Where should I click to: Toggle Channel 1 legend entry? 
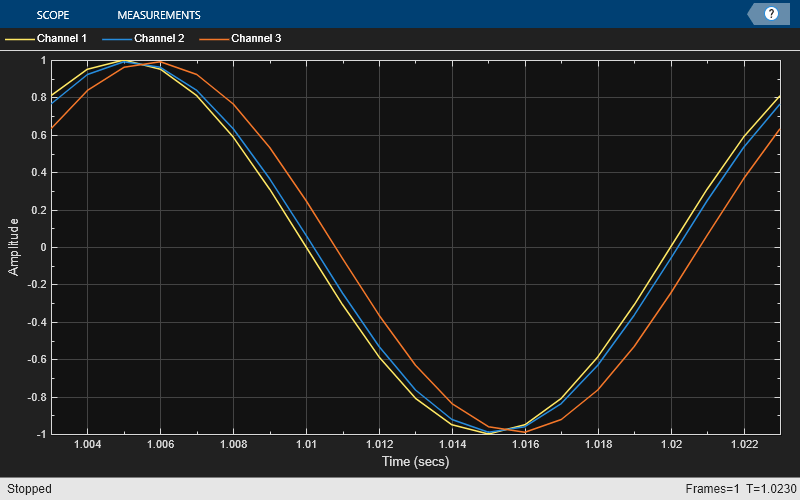coord(46,38)
